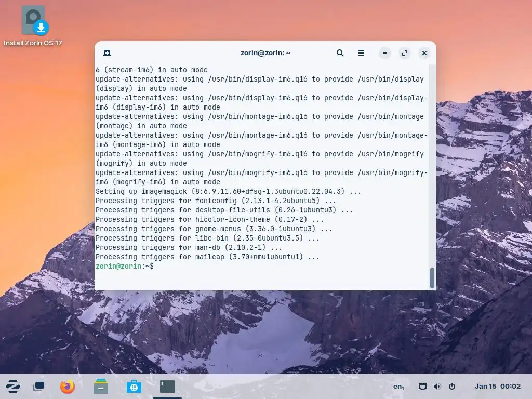Click the 'Processing triggers for hicolor-icon-theme' line
The width and height of the screenshot is (532, 399).
(x=209, y=220)
